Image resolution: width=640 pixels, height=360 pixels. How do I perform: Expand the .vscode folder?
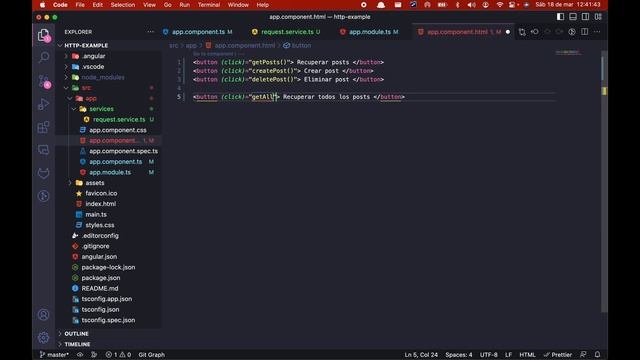pyautogui.click(x=93, y=67)
